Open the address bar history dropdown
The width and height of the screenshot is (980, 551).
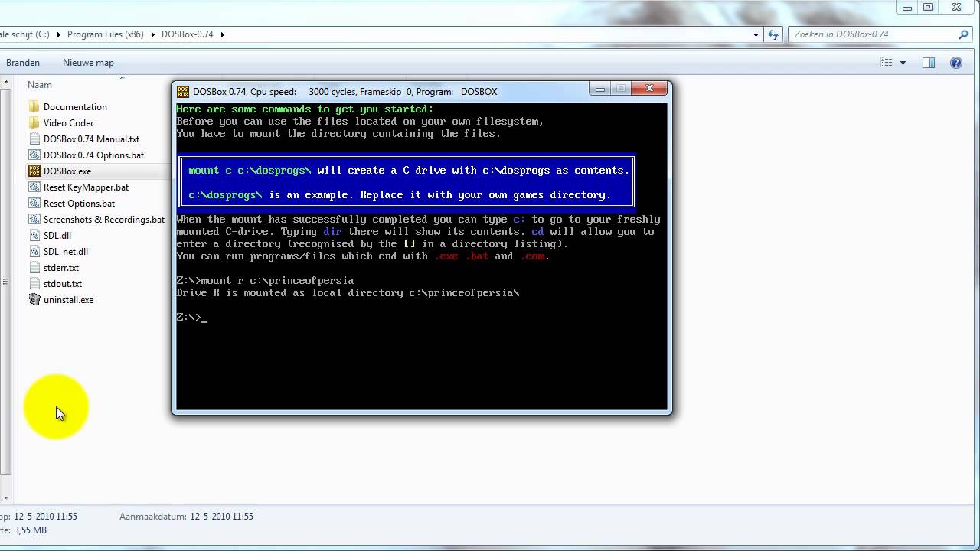(x=756, y=34)
